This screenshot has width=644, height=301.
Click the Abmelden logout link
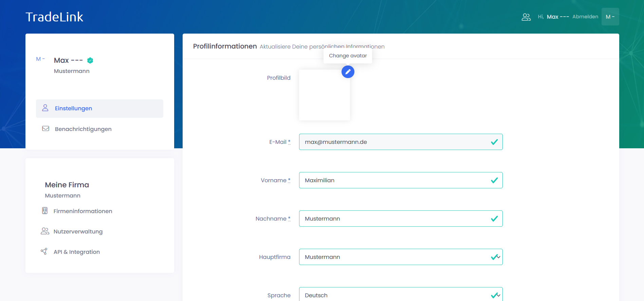click(585, 17)
